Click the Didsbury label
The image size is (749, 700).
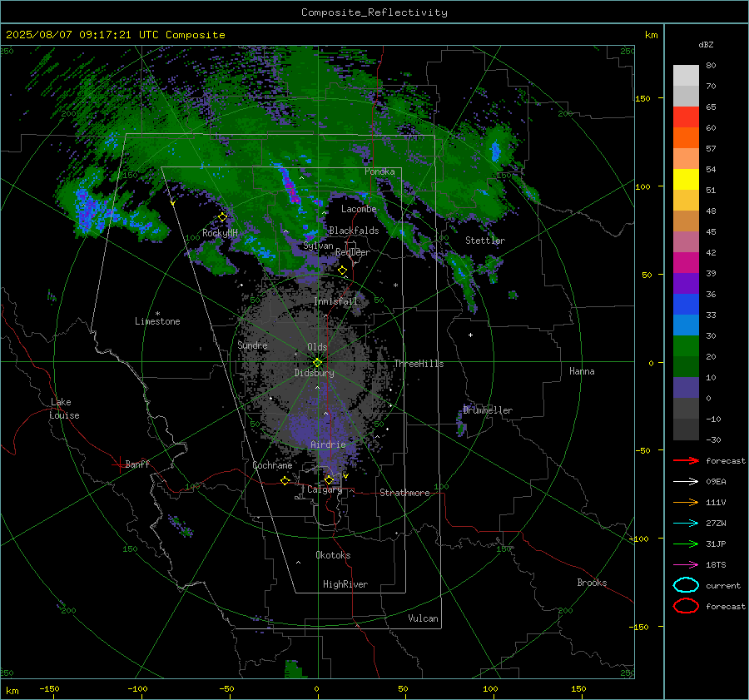314,373
